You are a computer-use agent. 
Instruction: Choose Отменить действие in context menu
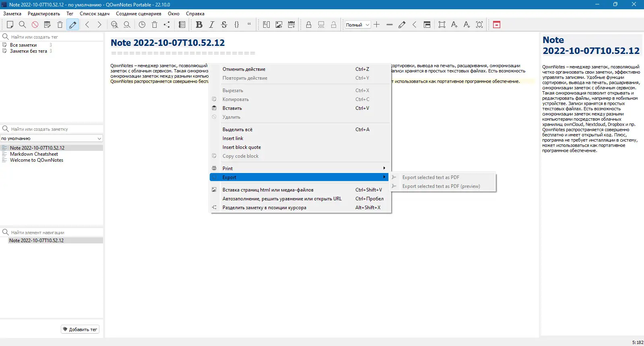click(x=300, y=69)
